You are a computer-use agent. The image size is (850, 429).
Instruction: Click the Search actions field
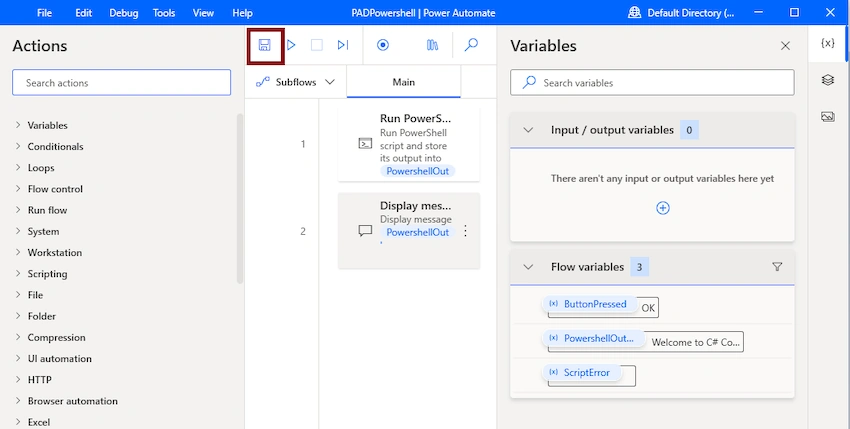pyautogui.click(x=121, y=82)
